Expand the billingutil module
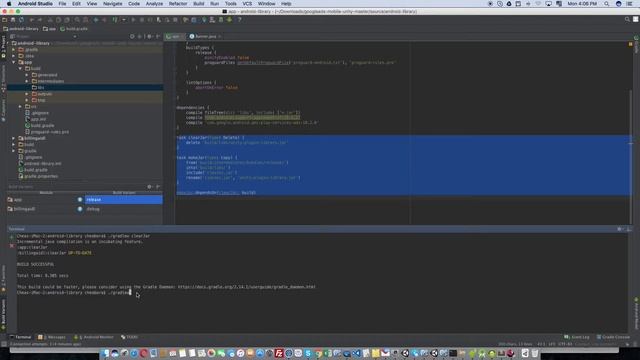 tap(13, 138)
